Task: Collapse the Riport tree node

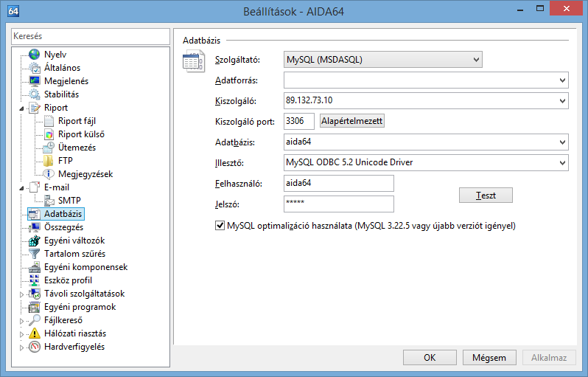Action: [x=22, y=108]
